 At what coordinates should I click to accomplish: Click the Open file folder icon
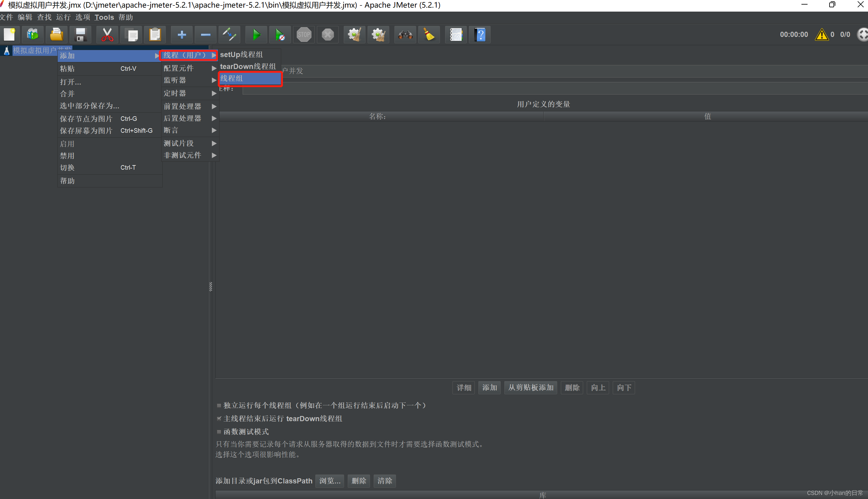point(56,34)
